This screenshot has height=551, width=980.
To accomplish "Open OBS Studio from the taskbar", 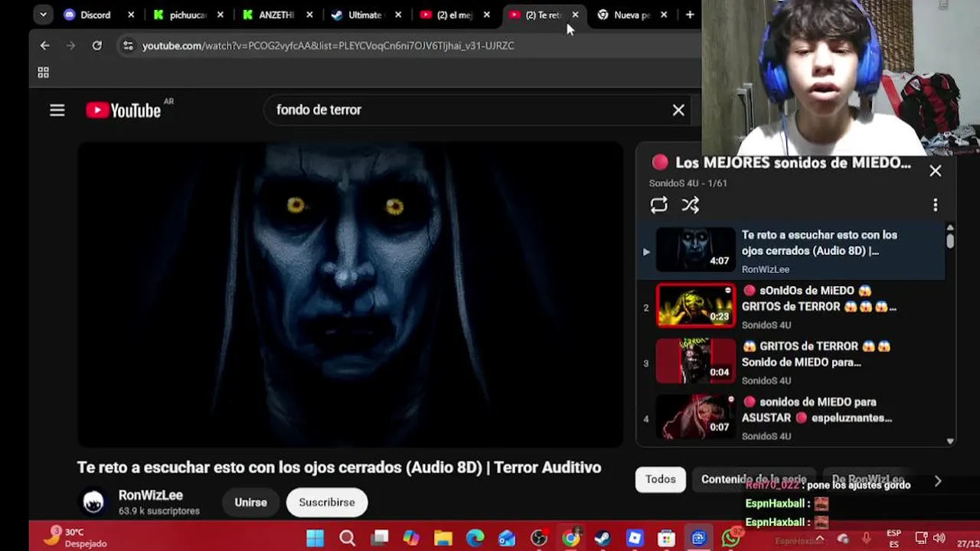I will click(x=539, y=538).
